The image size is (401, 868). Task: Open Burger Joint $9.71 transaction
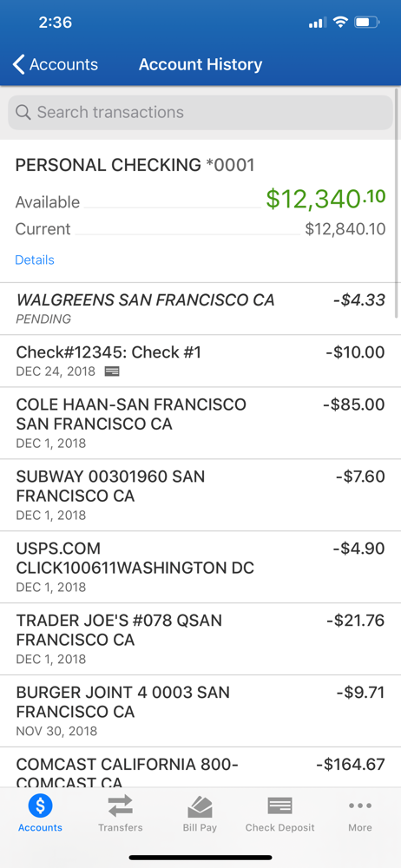click(x=200, y=712)
